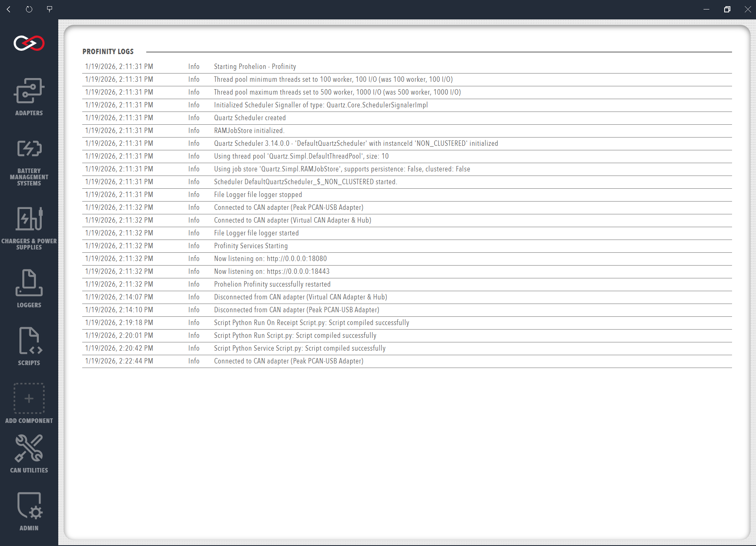Viewport: 756px width, 546px height.
Task: Select 'Using job store Quartz.Simpl.RAMJobStore' entry
Action: 407,169
